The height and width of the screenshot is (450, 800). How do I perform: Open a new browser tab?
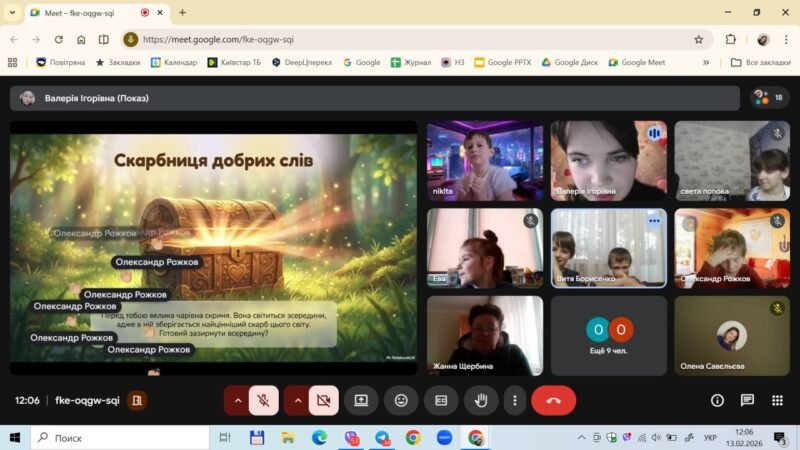point(182,13)
